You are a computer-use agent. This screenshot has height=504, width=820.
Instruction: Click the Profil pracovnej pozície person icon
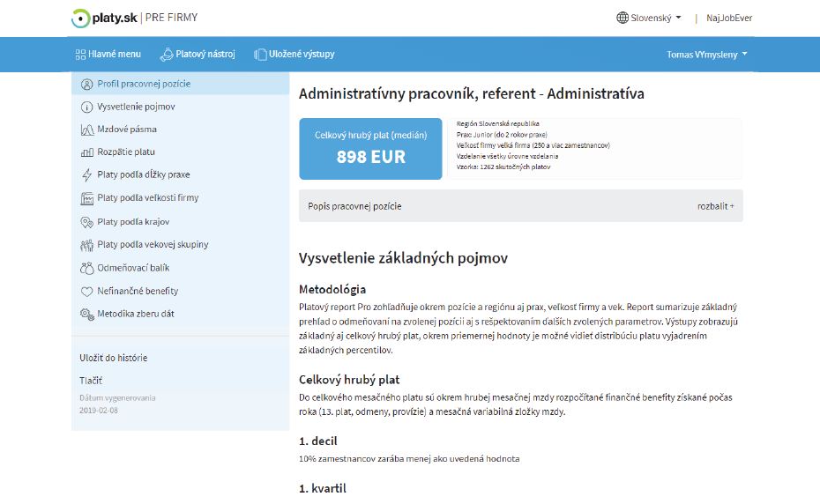coord(86,85)
